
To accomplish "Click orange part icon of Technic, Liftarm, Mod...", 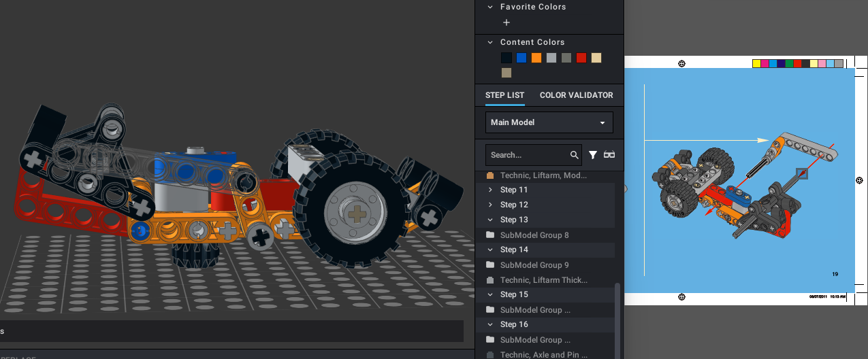I will click(490, 175).
